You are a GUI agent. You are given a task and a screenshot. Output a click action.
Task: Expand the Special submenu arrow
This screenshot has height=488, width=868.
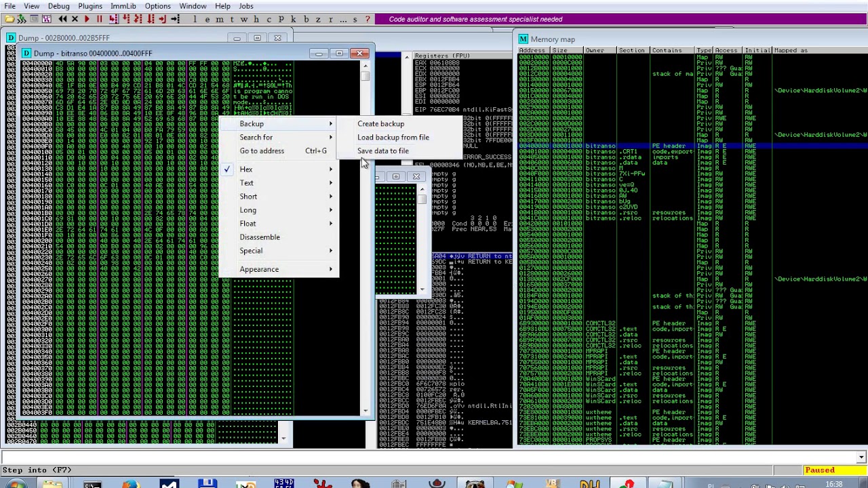[x=331, y=251]
